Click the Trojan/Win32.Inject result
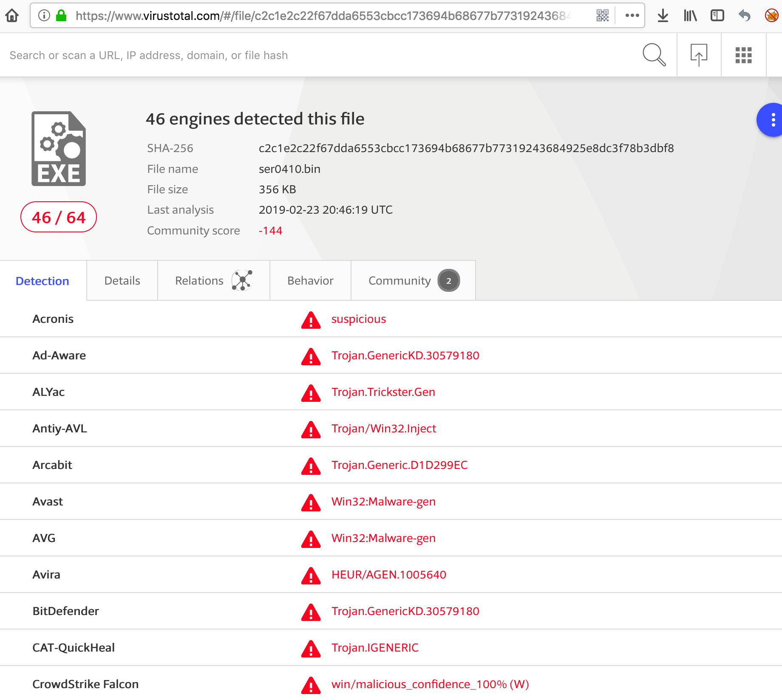The height and width of the screenshot is (700, 782). (x=384, y=428)
